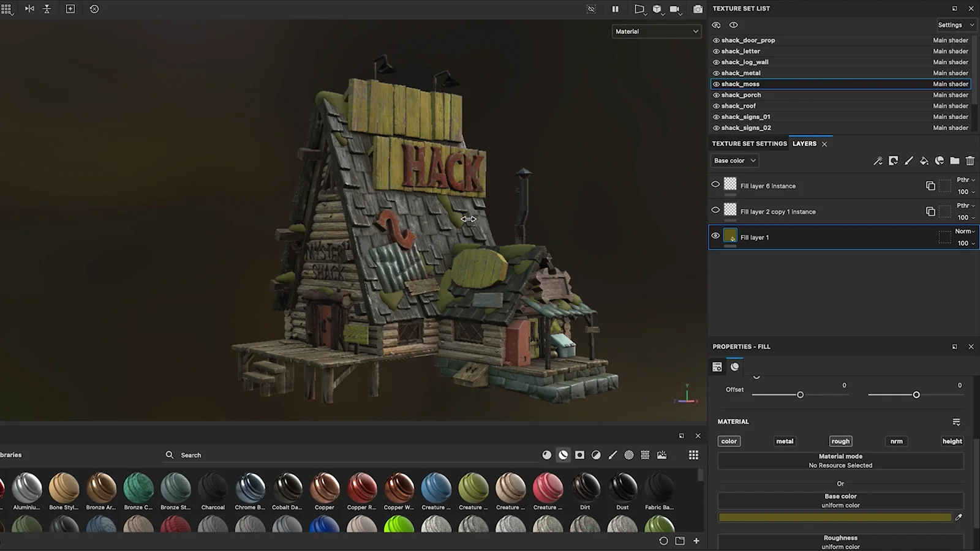This screenshot has height=551, width=980.
Task: Open the Settings dropdown in Texture Set List
Action: tap(955, 25)
